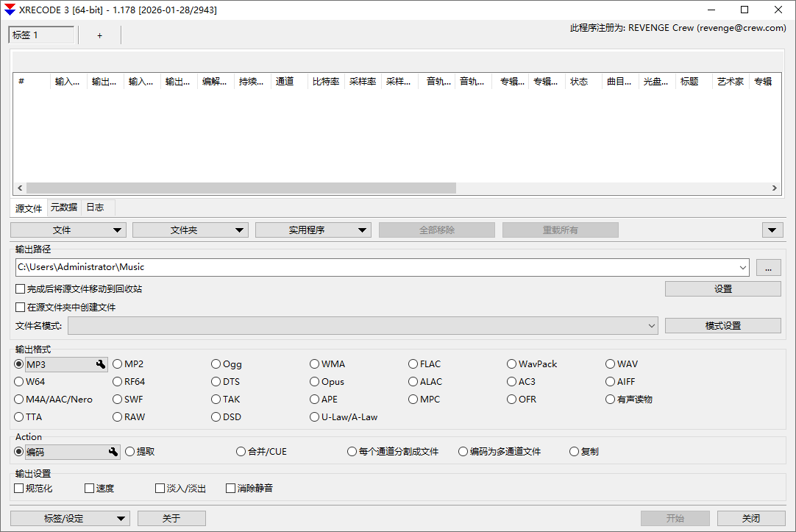The image size is (796, 532).
Task: Open the 模式设置 dialog
Action: click(x=722, y=325)
